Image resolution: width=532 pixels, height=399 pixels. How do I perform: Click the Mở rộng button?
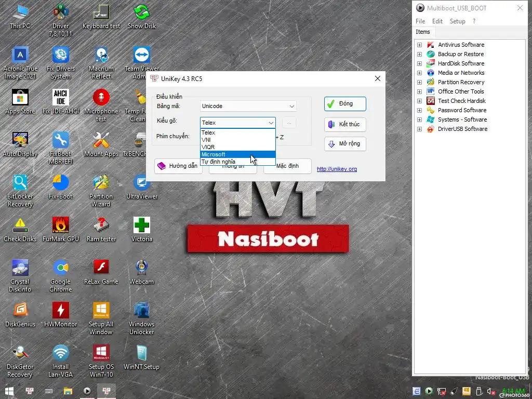tap(345, 144)
